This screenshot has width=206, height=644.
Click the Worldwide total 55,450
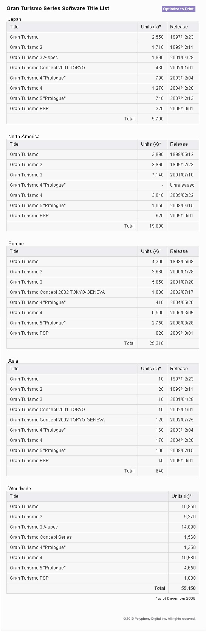(x=188, y=588)
